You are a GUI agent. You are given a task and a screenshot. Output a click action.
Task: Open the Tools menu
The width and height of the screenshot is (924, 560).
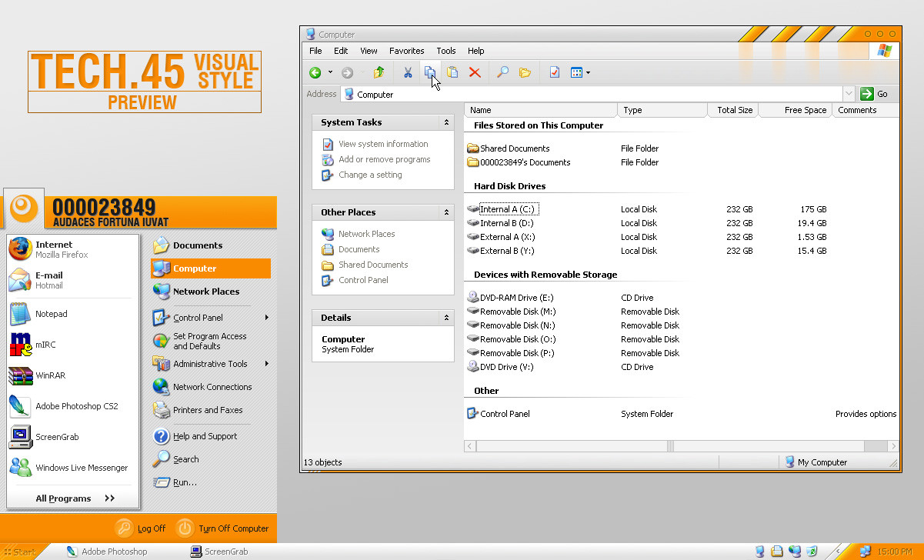446,51
